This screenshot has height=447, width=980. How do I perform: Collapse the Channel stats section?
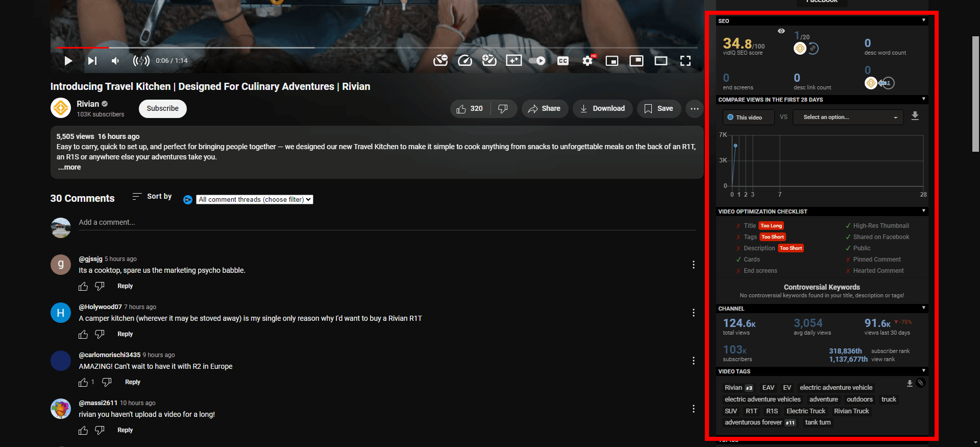pyautogui.click(x=924, y=308)
